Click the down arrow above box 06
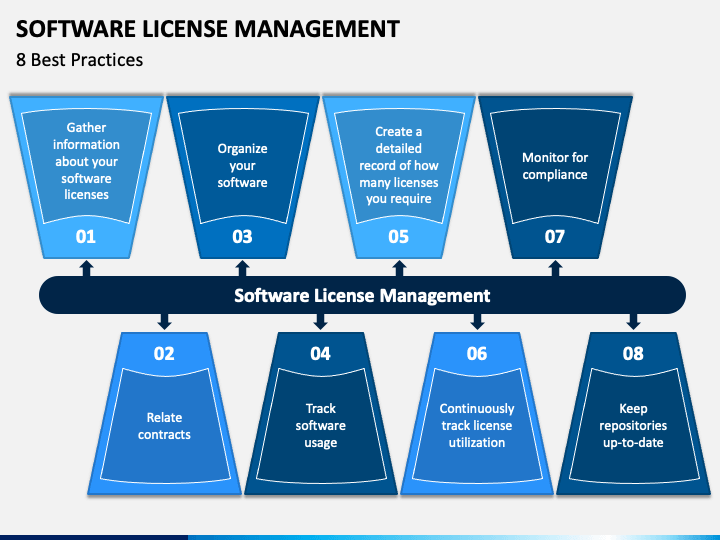This screenshot has height=540, width=720. pyautogui.click(x=477, y=321)
